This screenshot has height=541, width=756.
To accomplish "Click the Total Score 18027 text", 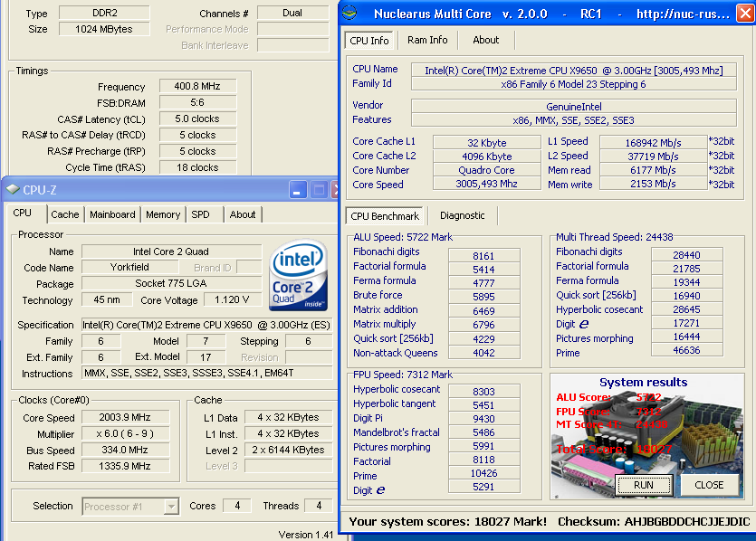I will point(614,449).
